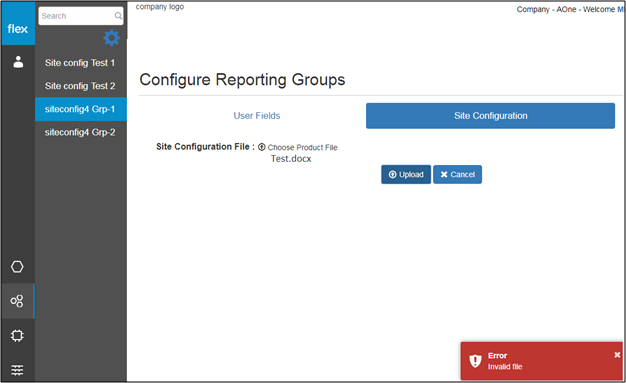Select siteconfig4 Grp-1 group

[x=80, y=109]
